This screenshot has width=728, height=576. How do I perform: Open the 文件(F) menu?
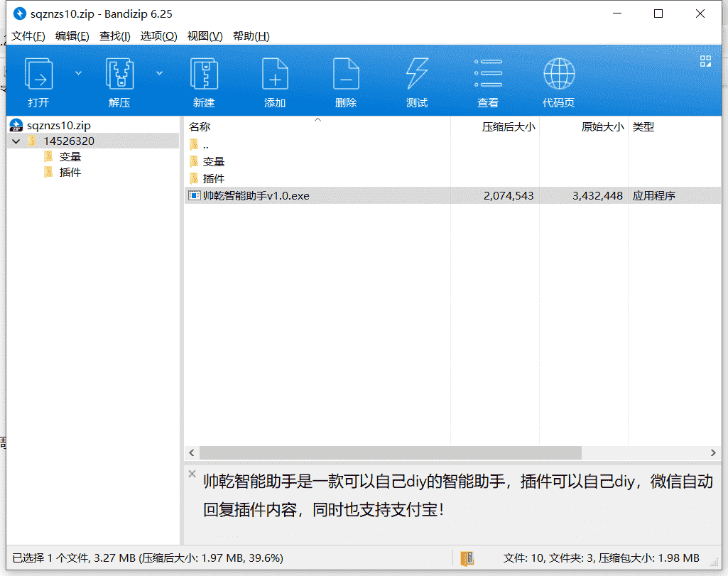coord(28,36)
